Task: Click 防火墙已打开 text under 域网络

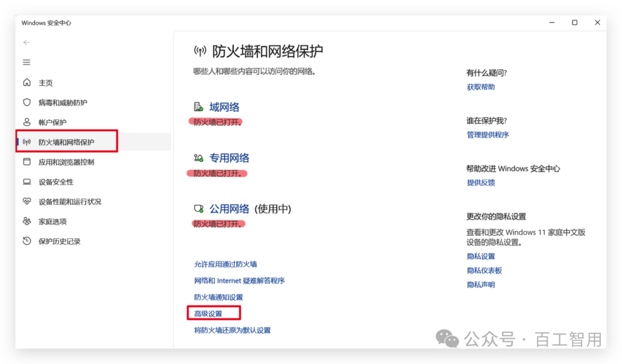Action: click(217, 122)
